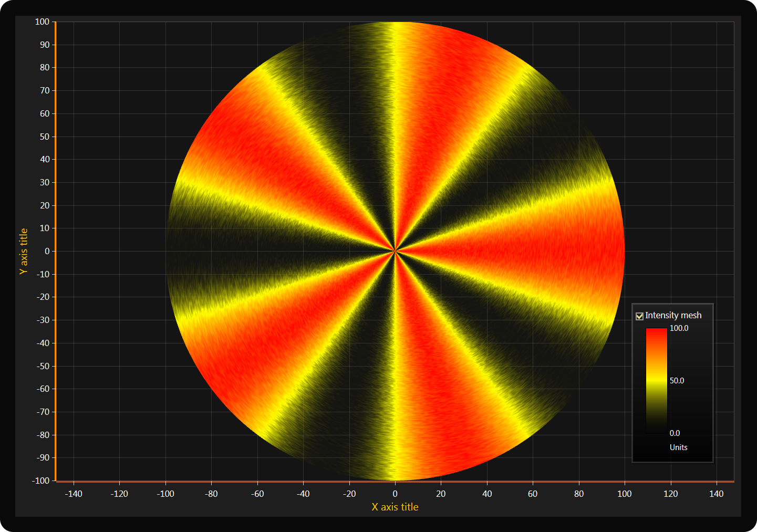Select the 100.0 legend value label
The width and height of the screenshot is (757, 532).
[679, 328]
